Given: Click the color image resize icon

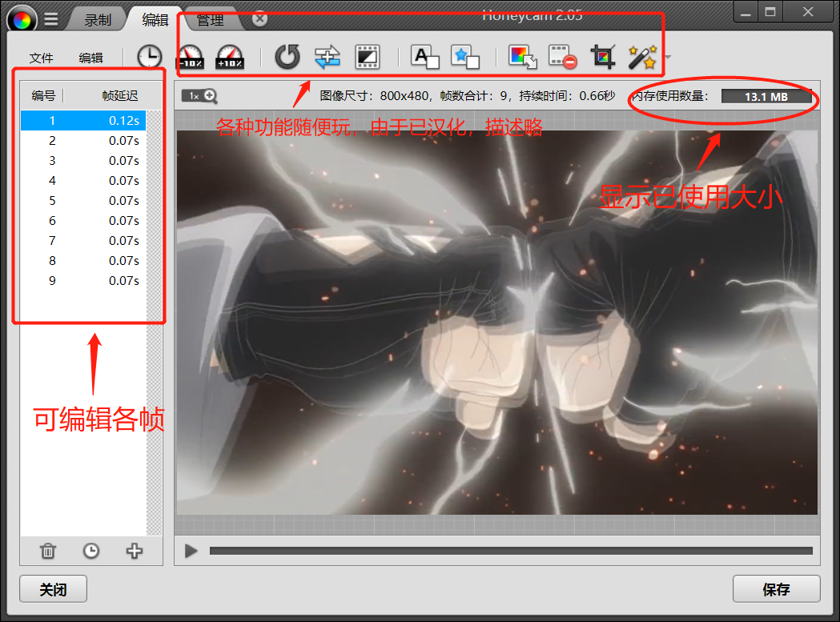Looking at the screenshot, I should pos(523,57).
